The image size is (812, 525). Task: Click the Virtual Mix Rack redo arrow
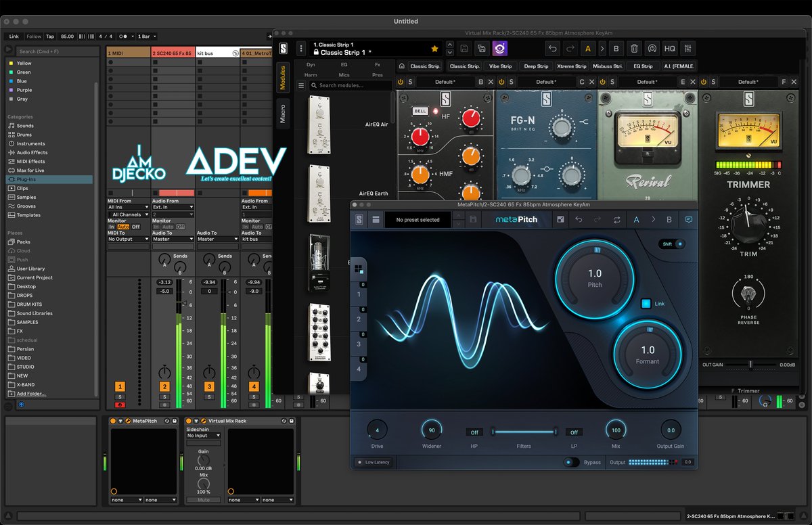click(570, 49)
